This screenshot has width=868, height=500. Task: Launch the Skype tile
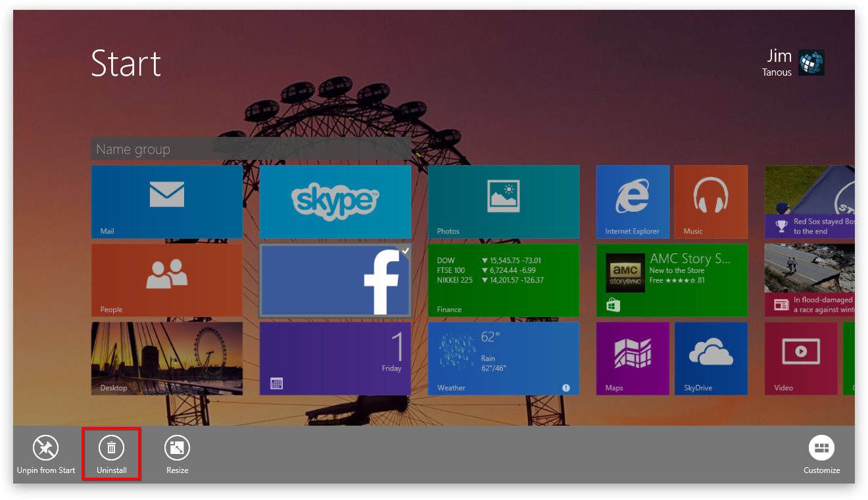[x=335, y=201]
